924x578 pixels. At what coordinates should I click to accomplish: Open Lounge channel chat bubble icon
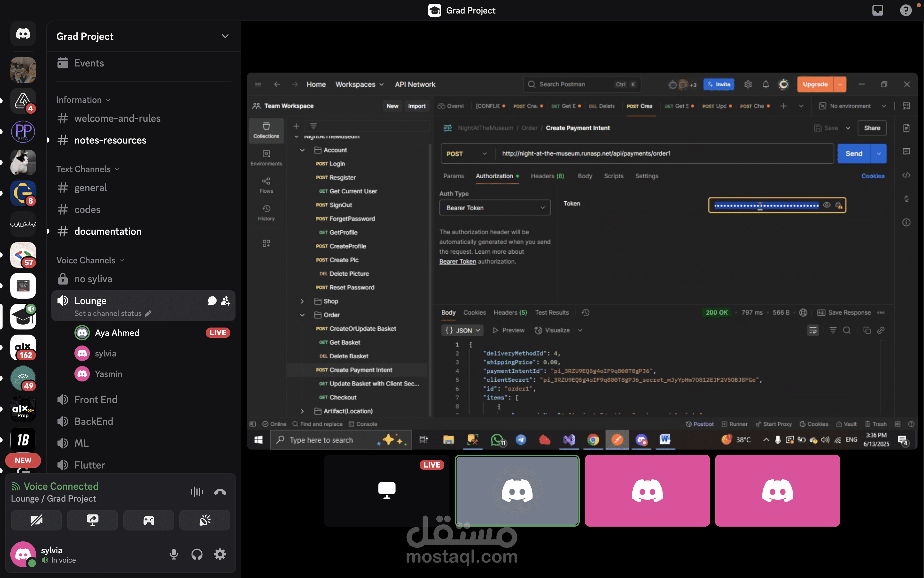pos(212,301)
